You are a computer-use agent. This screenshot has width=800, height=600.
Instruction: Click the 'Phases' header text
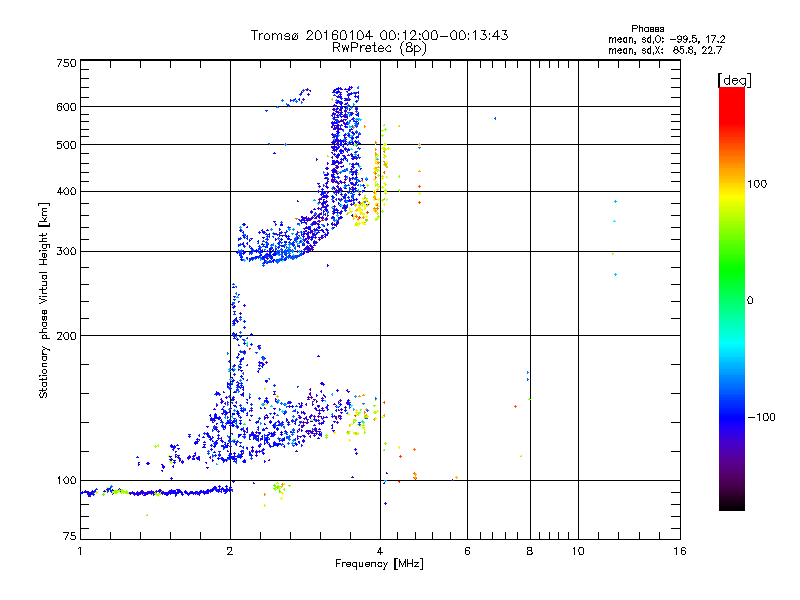(647, 29)
